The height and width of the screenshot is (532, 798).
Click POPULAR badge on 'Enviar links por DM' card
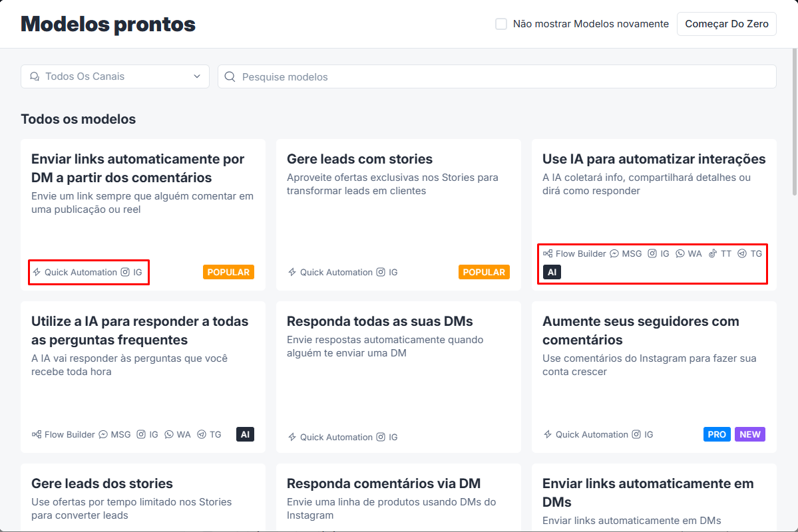point(228,272)
